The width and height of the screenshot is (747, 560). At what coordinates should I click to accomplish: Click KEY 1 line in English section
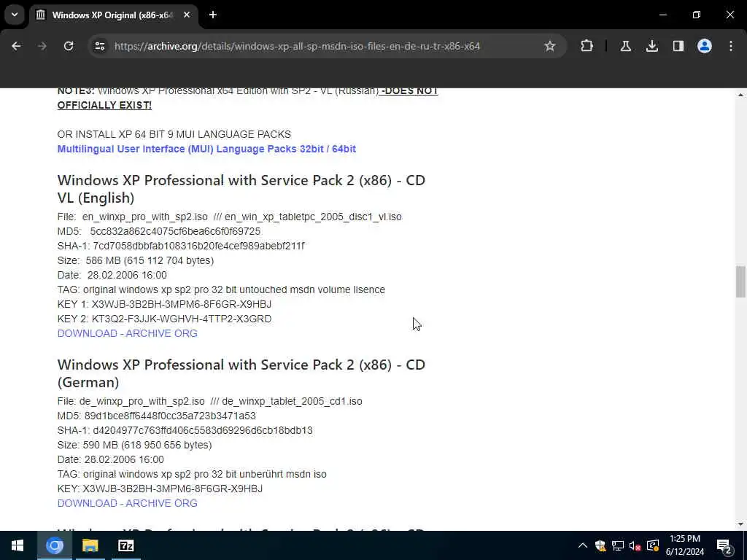[164, 304]
